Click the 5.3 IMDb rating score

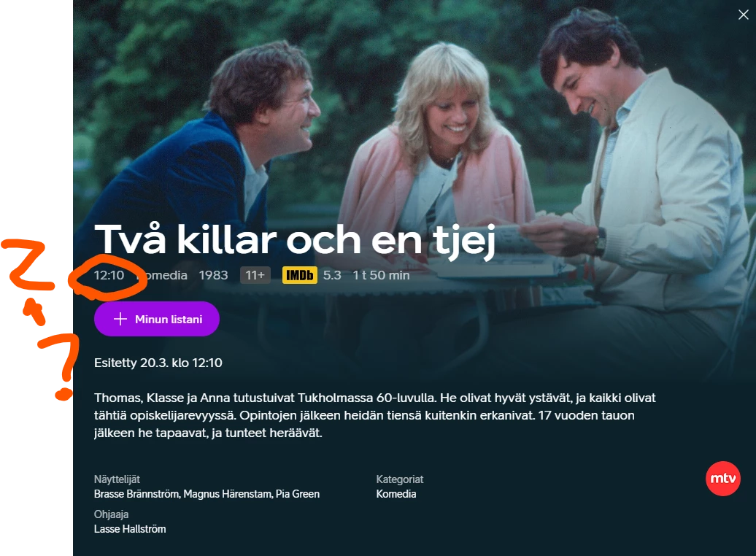coord(332,275)
